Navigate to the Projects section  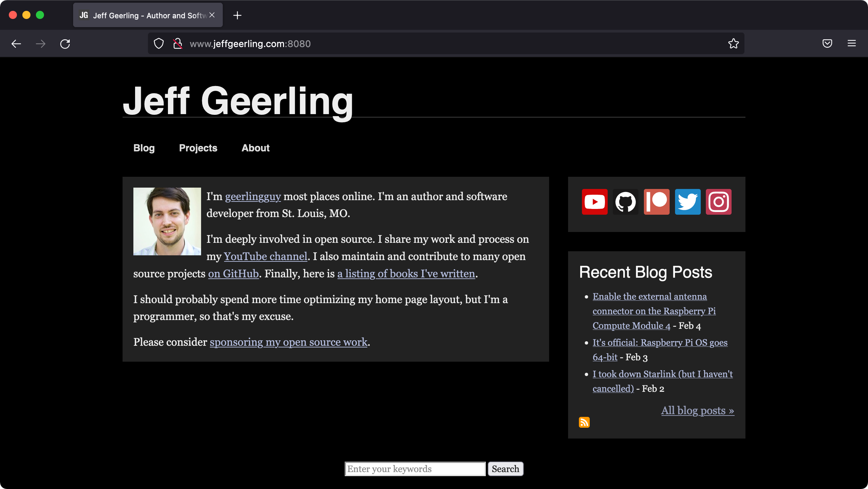[x=198, y=148]
